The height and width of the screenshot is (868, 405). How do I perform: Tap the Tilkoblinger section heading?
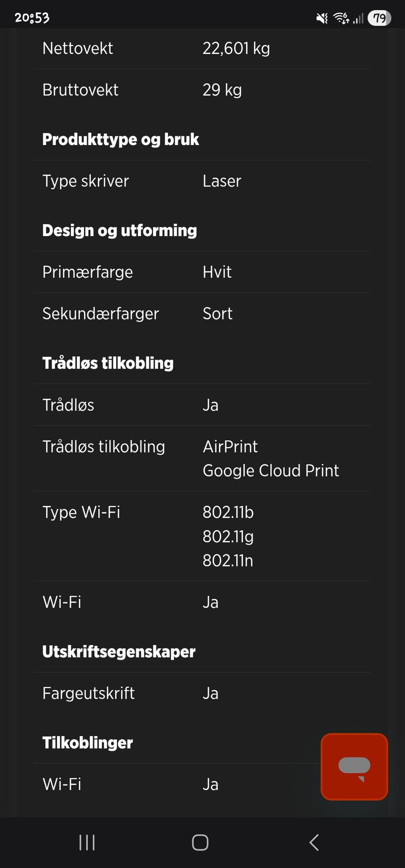click(88, 743)
